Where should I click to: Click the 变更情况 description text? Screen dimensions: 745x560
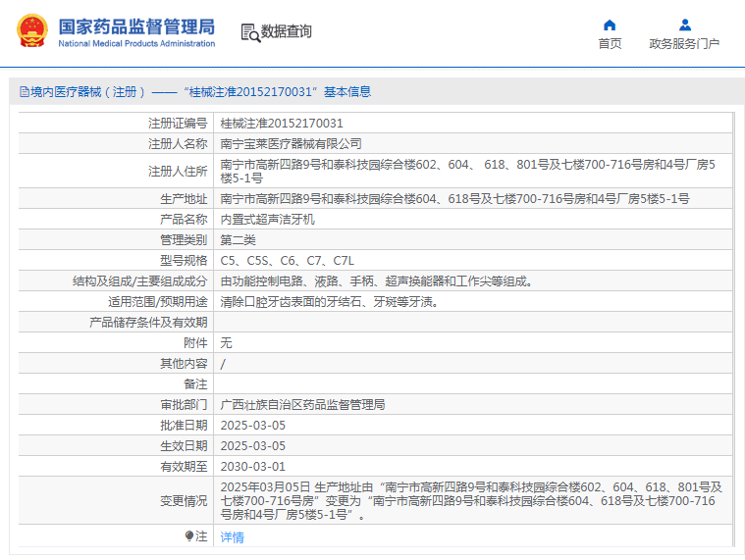[x=471, y=501]
